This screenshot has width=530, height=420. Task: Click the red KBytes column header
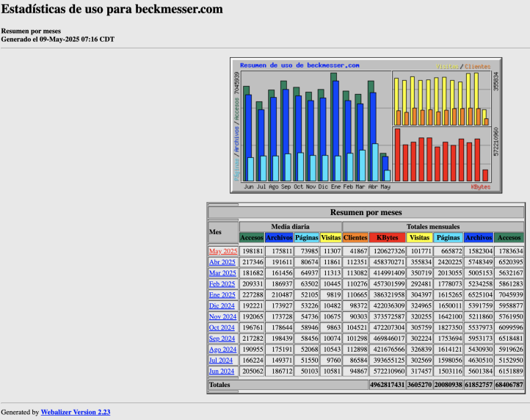388,238
